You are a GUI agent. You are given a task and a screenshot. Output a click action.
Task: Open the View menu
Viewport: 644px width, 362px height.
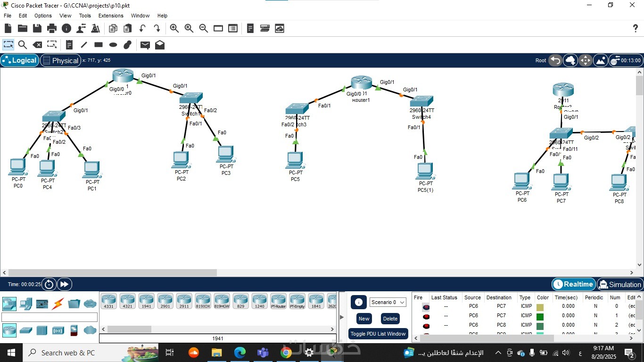click(66, 16)
